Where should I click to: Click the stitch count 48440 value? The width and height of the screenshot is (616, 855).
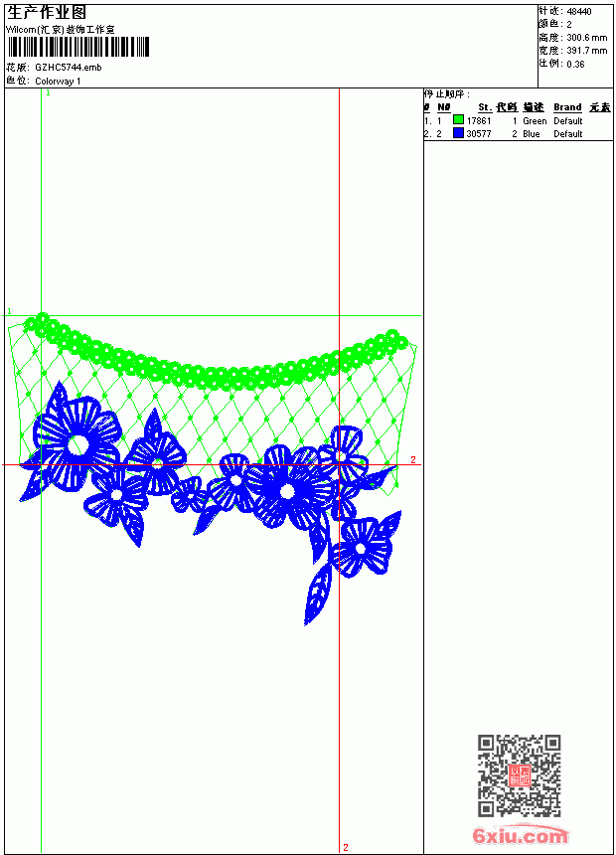(x=579, y=12)
